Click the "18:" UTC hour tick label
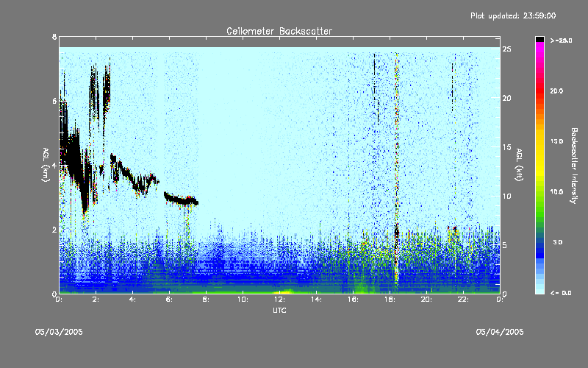The image size is (588, 368). pyautogui.click(x=390, y=300)
